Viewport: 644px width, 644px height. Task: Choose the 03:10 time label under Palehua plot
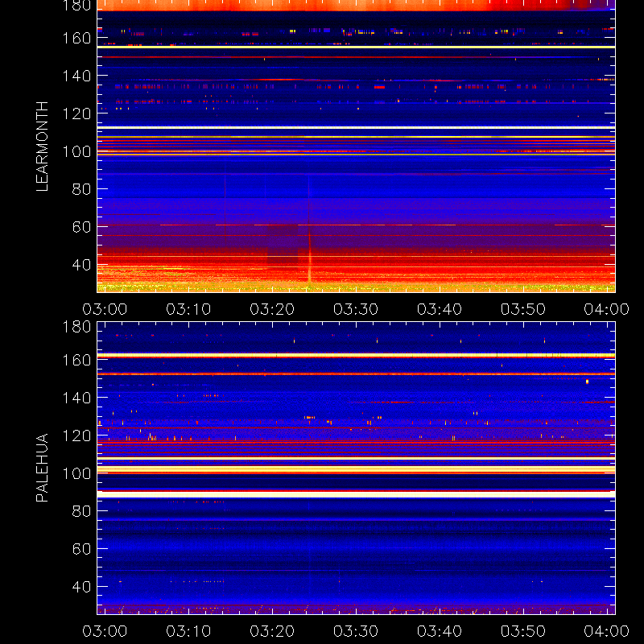pos(188,631)
